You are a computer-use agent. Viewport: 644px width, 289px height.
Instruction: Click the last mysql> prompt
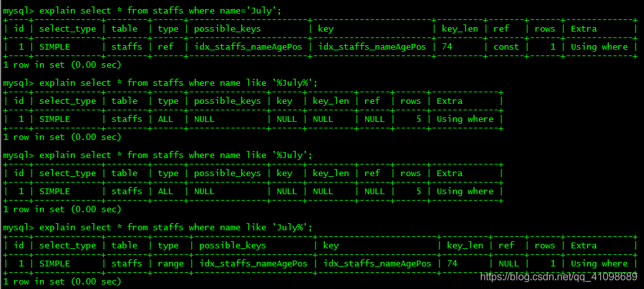pos(19,228)
